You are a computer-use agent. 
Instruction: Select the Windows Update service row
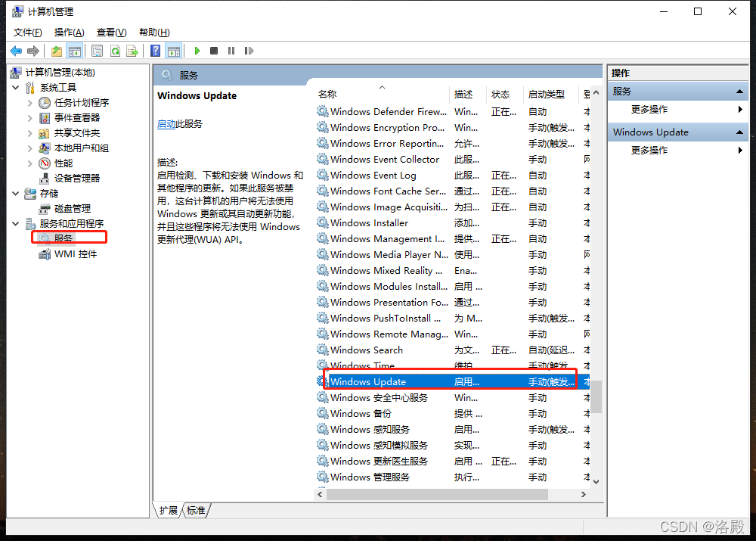click(x=453, y=382)
